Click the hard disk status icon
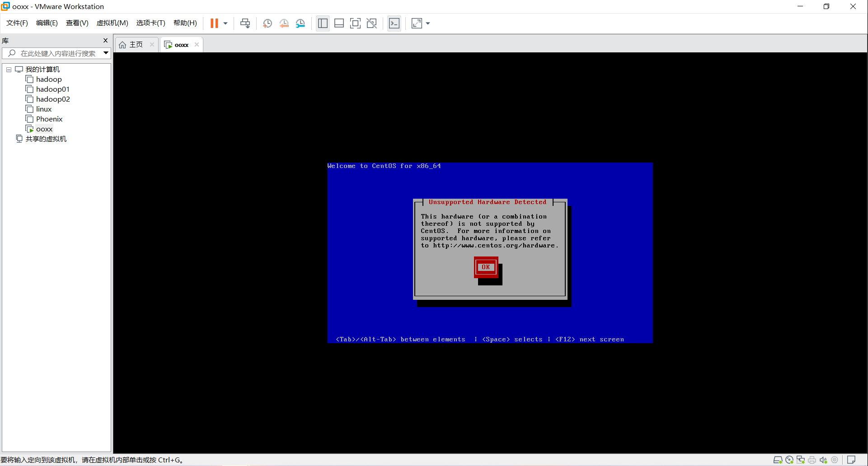Screen dimensions: 868x466 (778, 460)
